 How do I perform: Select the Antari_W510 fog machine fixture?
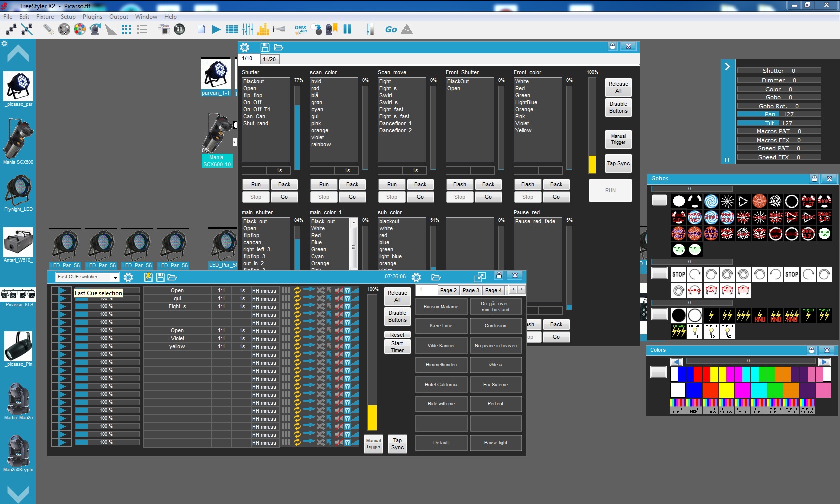pyautogui.click(x=18, y=245)
